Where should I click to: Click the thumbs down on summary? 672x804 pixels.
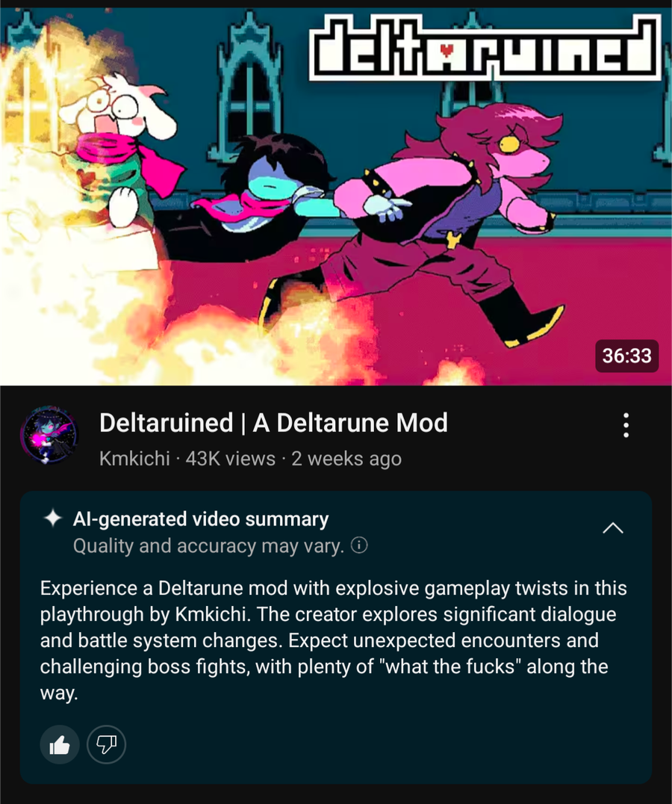tap(107, 744)
